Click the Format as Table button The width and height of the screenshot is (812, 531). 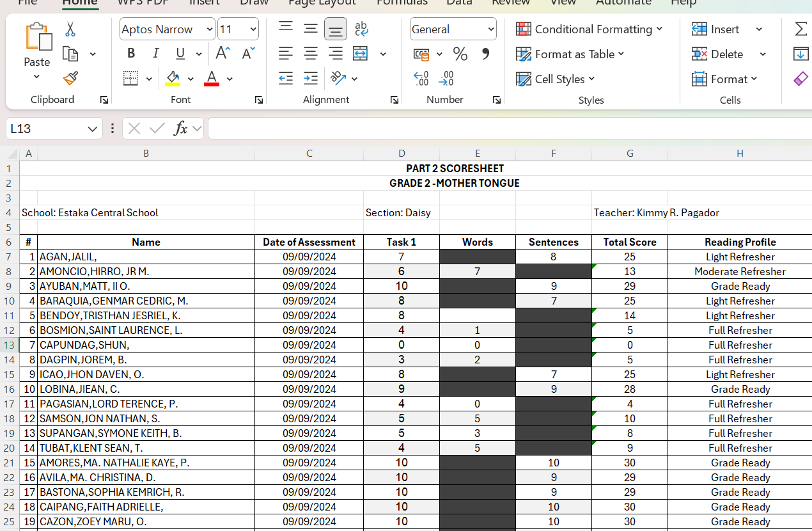(x=570, y=54)
